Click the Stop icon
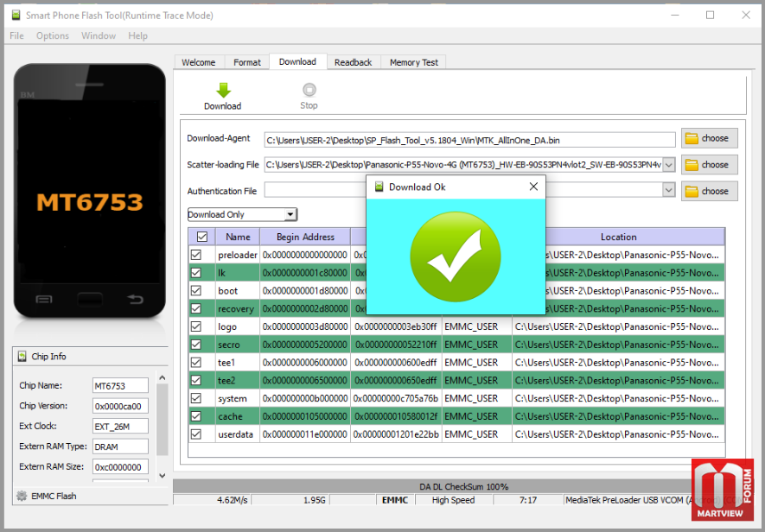 point(309,90)
